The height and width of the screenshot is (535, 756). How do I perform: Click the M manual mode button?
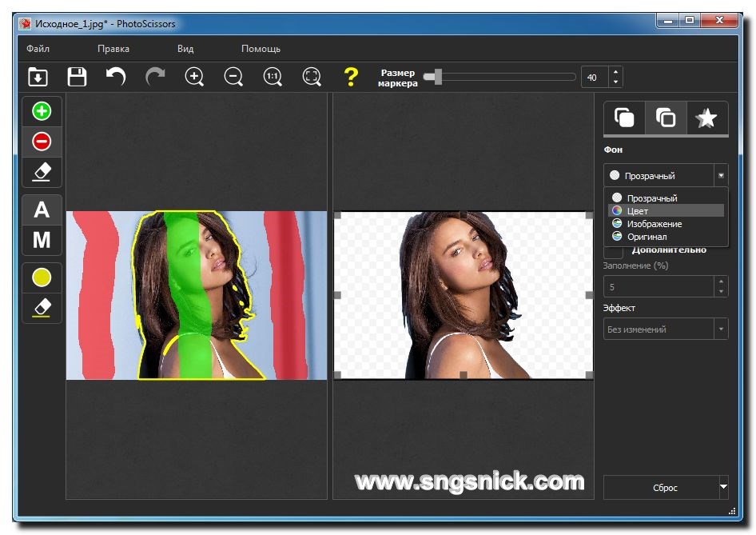[x=42, y=240]
